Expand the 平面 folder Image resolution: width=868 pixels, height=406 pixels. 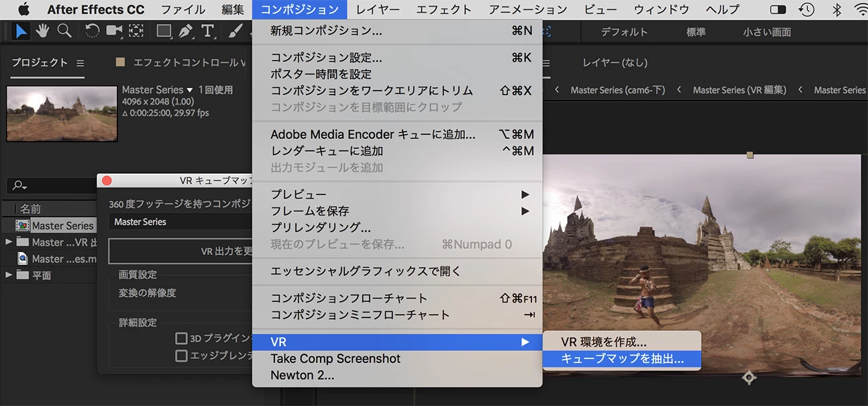9,274
